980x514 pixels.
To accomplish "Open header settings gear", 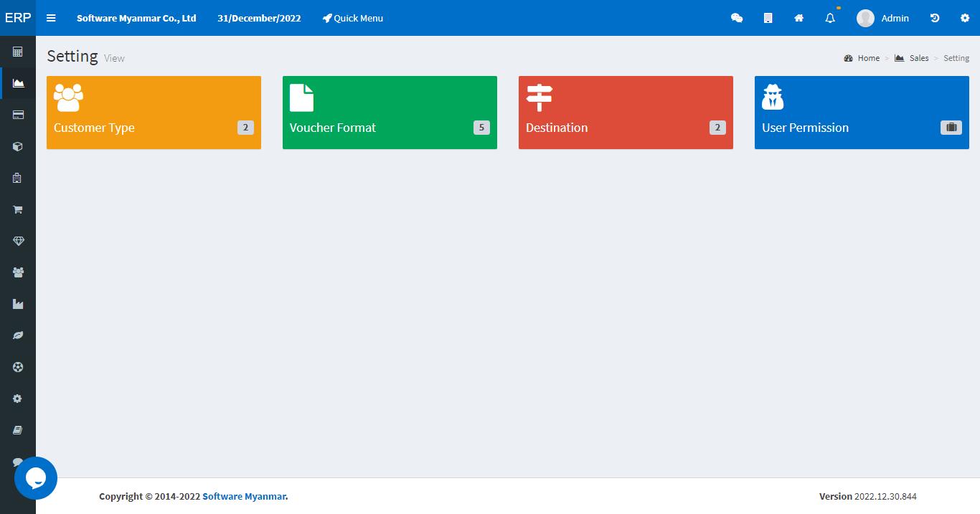I will (965, 18).
